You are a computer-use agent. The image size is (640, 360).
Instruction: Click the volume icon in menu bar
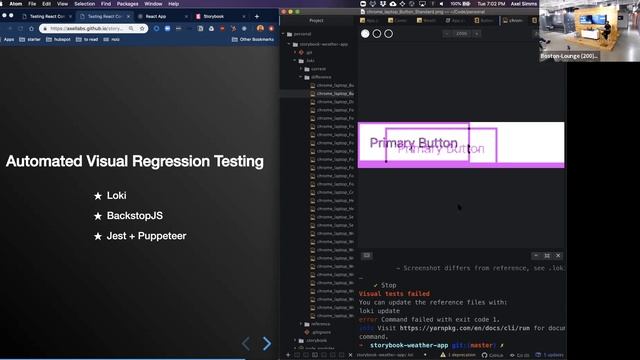[442, 4]
